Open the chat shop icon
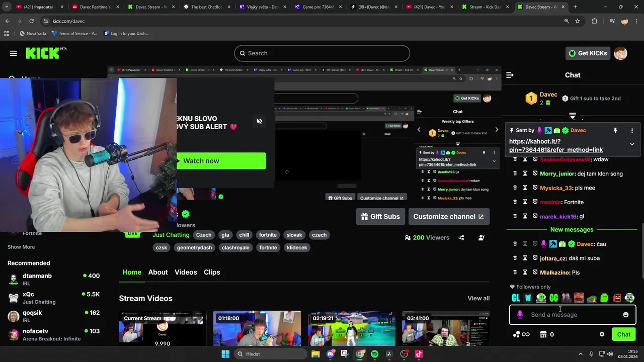 click(x=543, y=334)
